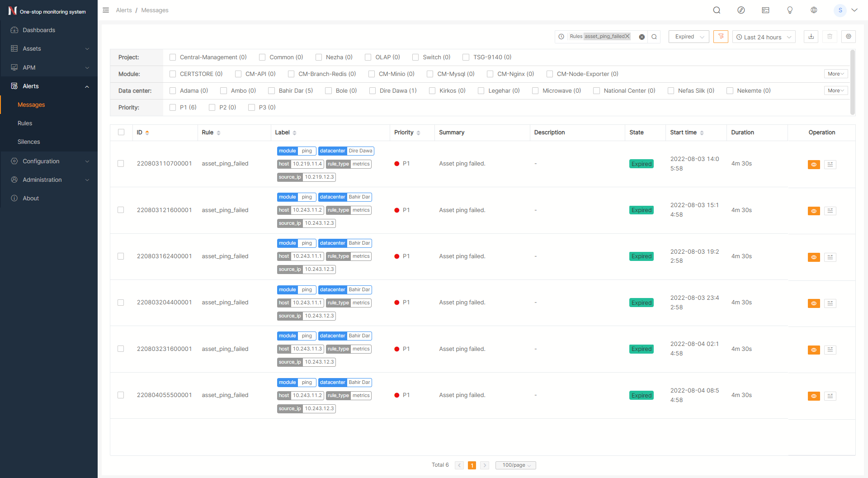Open the table settings gear icon
The height and width of the screenshot is (478, 868).
point(849,37)
